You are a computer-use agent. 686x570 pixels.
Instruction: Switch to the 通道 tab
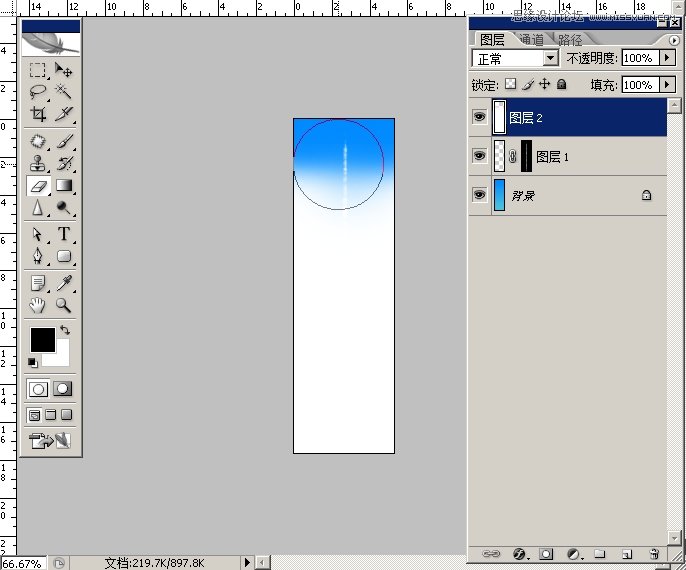coord(532,40)
